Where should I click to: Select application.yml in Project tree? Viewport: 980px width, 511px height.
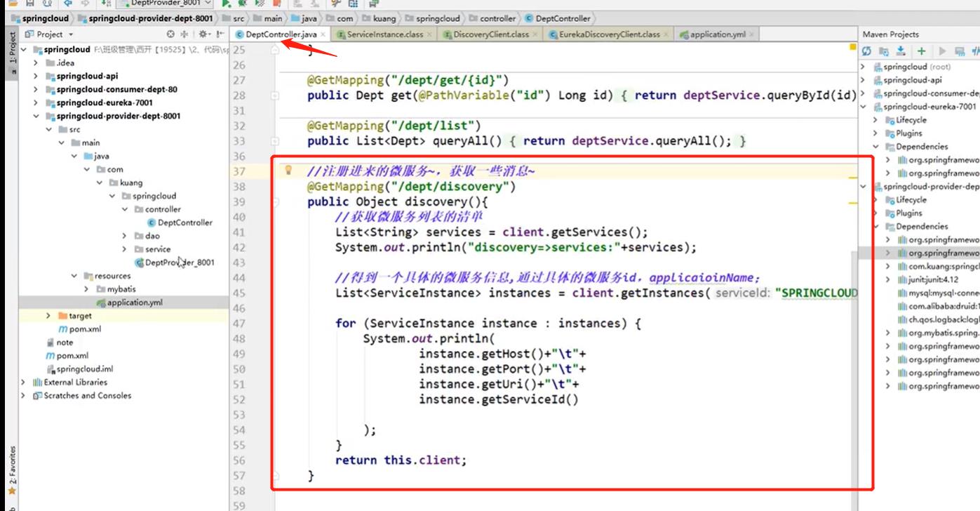tap(130, 303)
